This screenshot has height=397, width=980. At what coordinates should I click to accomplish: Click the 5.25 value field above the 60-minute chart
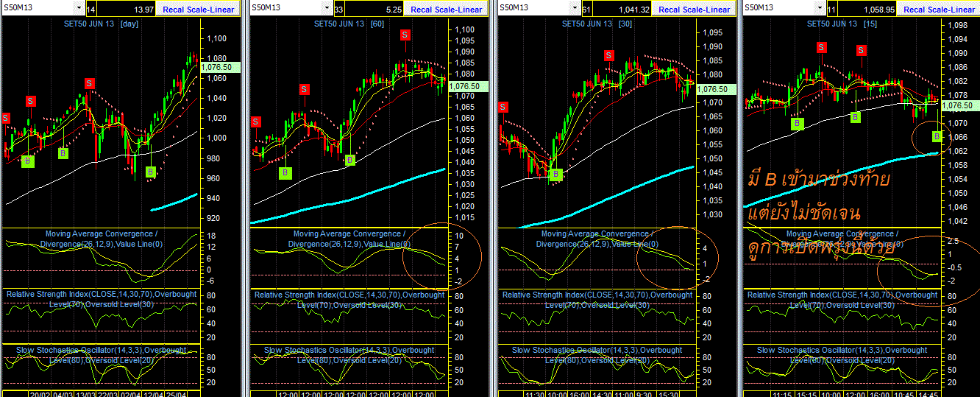coord(374,10)
